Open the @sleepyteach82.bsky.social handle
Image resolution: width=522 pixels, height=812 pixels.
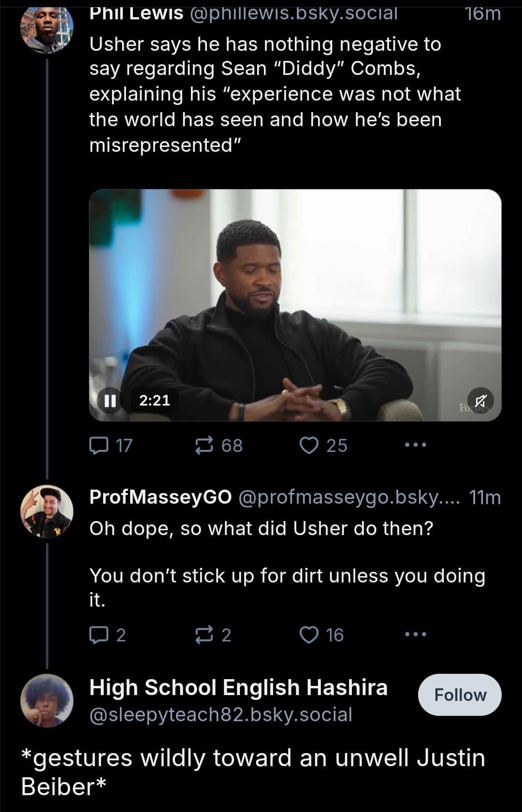221,714
